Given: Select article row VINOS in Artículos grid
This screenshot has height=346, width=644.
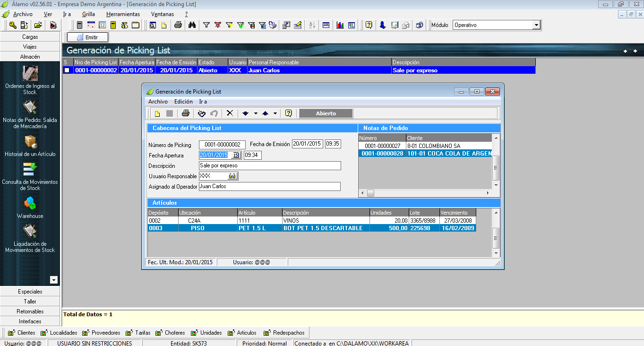Looking at the screenshot, I should point(312,221).
